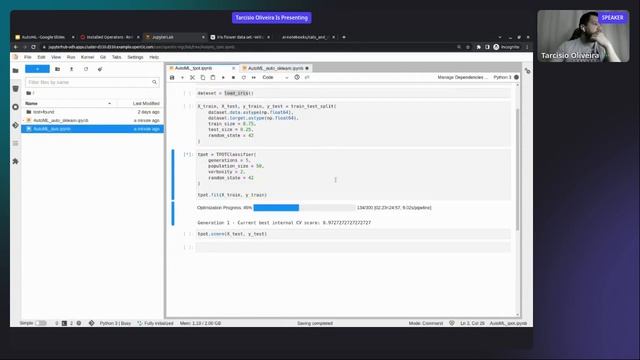Select highlighted AutoML_tpot.ipynb file row
This screenshot has width=640, height=360.
point(92,129)
